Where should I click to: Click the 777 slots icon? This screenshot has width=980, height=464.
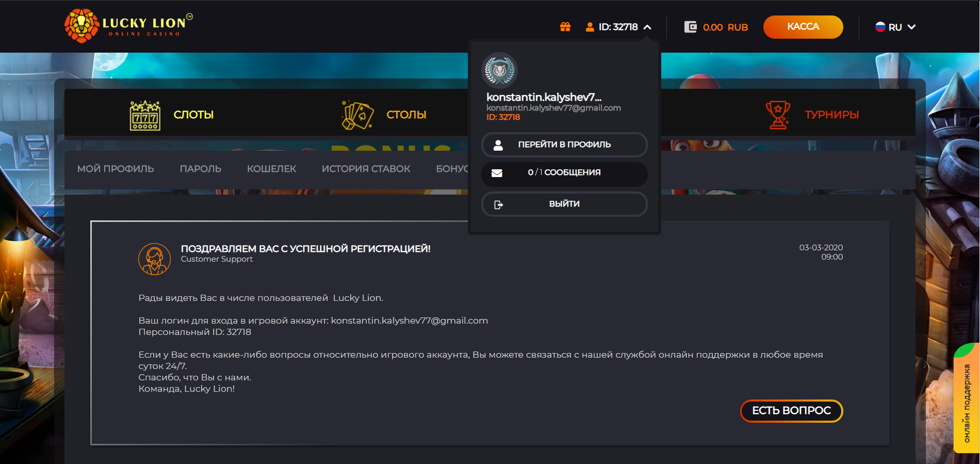click(145, 115)
